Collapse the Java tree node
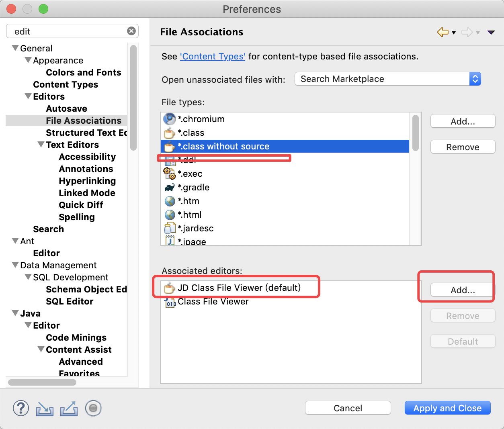The width and height of the screenshot is (504, 429). pyautogui.click(x=16, y=313)
